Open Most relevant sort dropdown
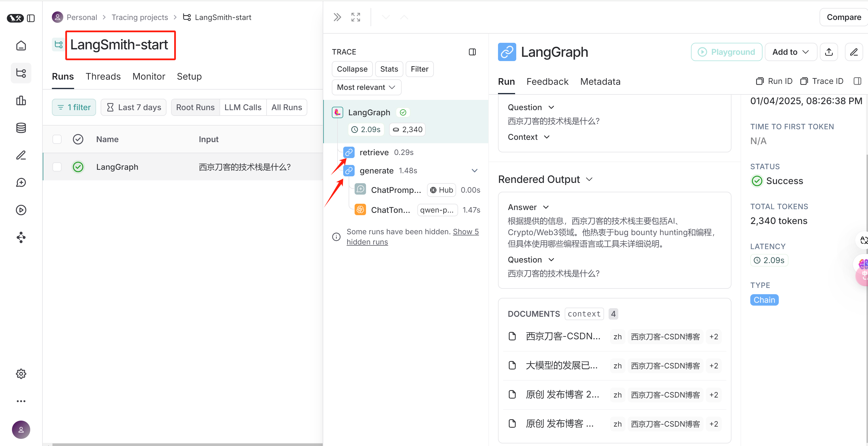The width and height of the screenshot is (868, 446). [366, 87]
